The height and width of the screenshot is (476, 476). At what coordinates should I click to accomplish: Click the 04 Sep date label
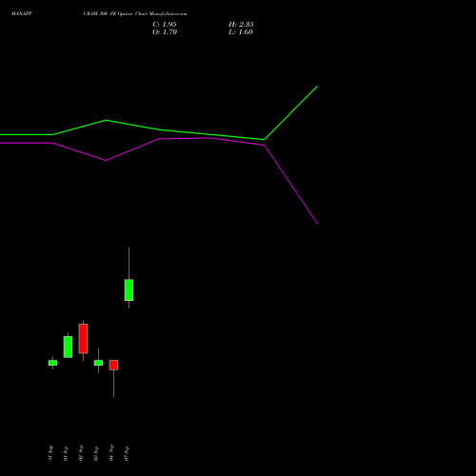point(111,453)
